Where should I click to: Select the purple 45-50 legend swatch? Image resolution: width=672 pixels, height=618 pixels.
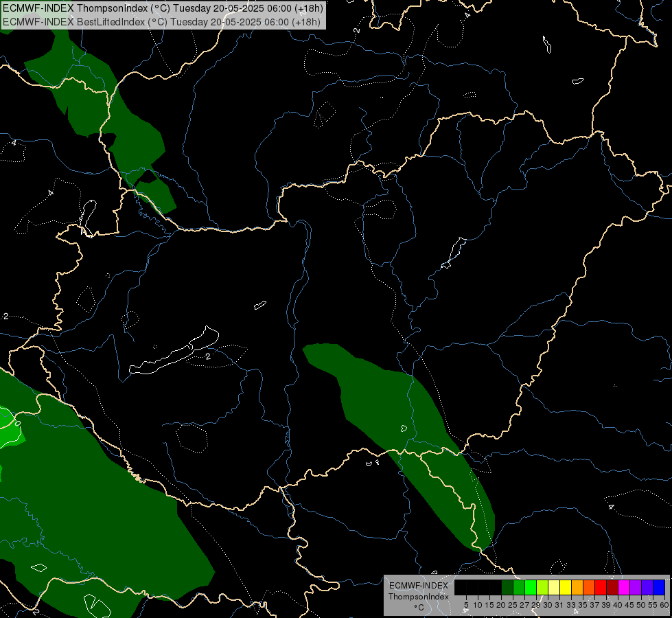636,587
